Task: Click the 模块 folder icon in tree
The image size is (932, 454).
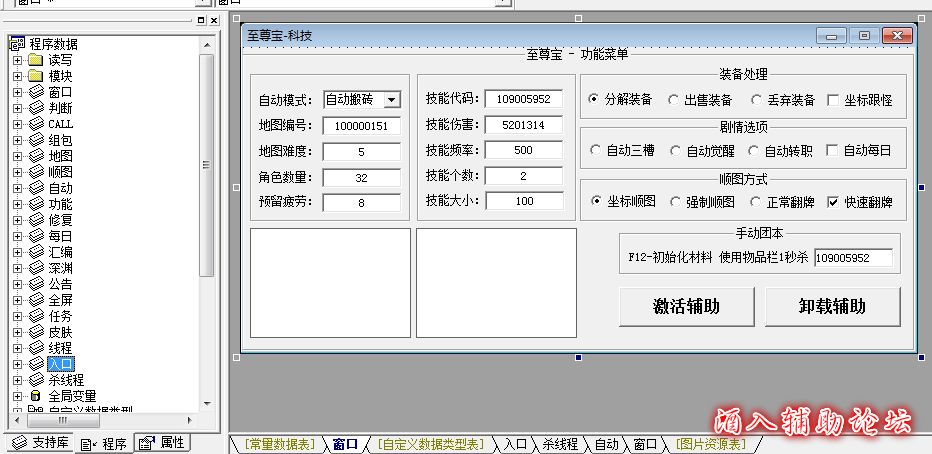Action: pos(35,76)
